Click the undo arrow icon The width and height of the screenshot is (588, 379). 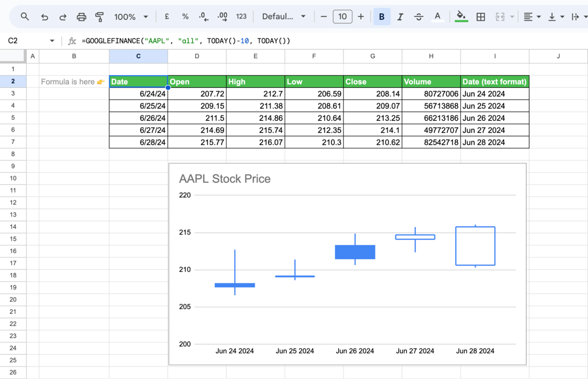coord(44,17)
